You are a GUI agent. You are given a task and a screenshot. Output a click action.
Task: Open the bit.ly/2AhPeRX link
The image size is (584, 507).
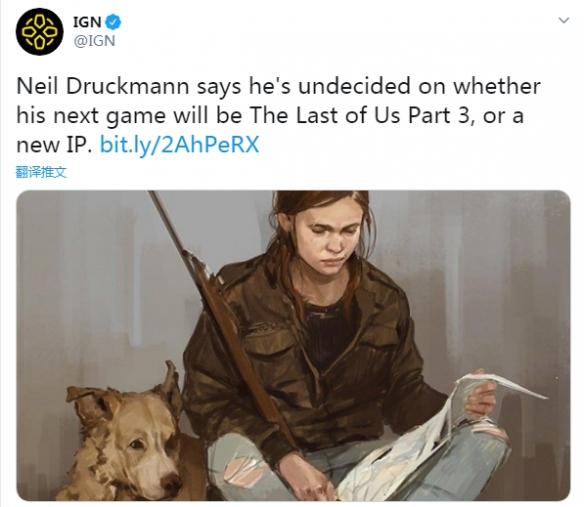point(180,145)
